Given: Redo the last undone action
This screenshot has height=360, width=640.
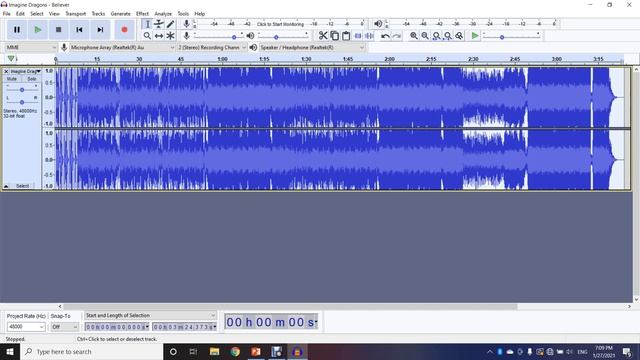Looking at the screenshot, I should click(x=396, y=36).
